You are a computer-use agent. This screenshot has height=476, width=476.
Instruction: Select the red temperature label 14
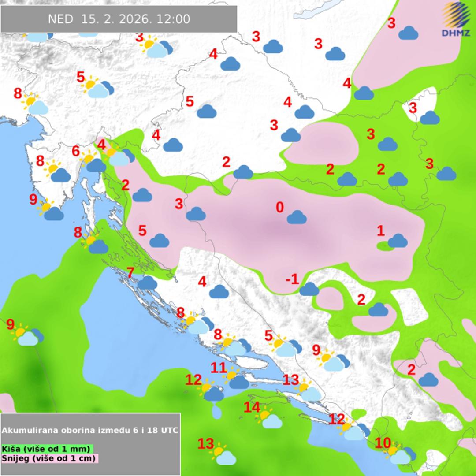pyautogui.click(x=252, y=407)
